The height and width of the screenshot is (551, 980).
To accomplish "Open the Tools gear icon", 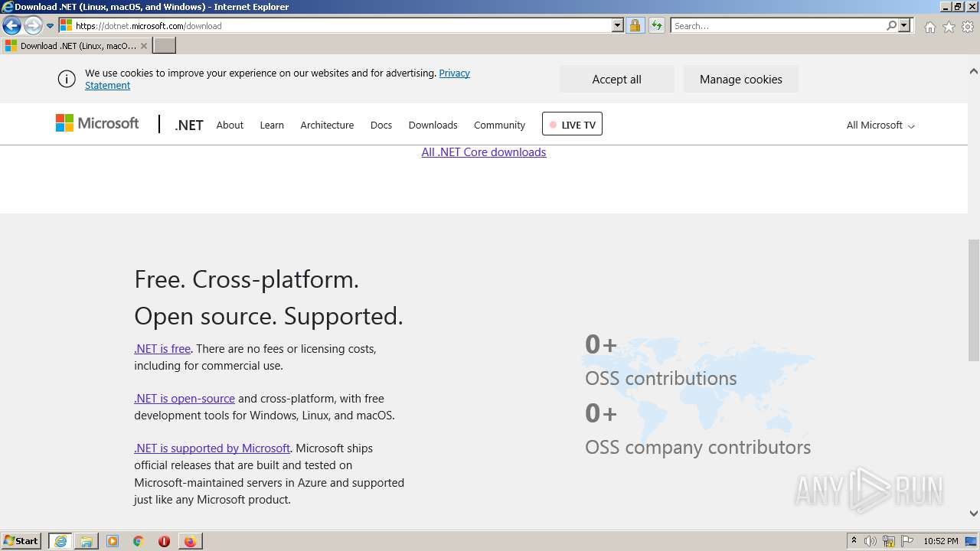I will pyautogui.click(x=968, y=27).
